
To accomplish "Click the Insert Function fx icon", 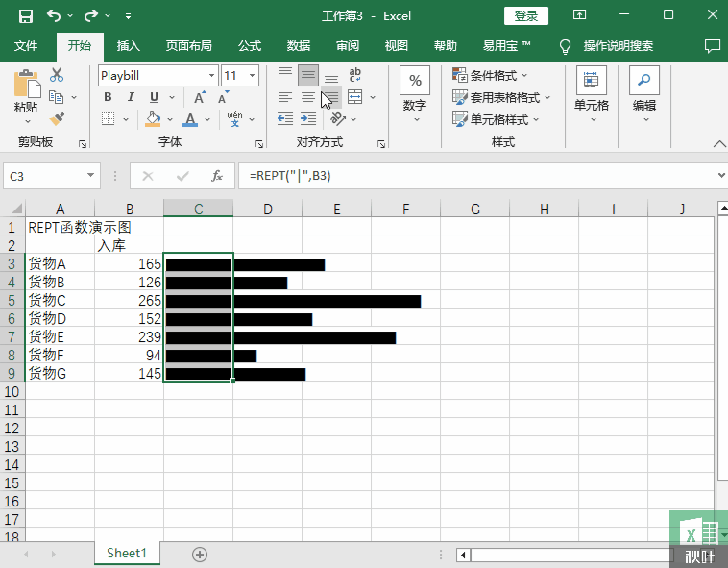I will [217, 176].
